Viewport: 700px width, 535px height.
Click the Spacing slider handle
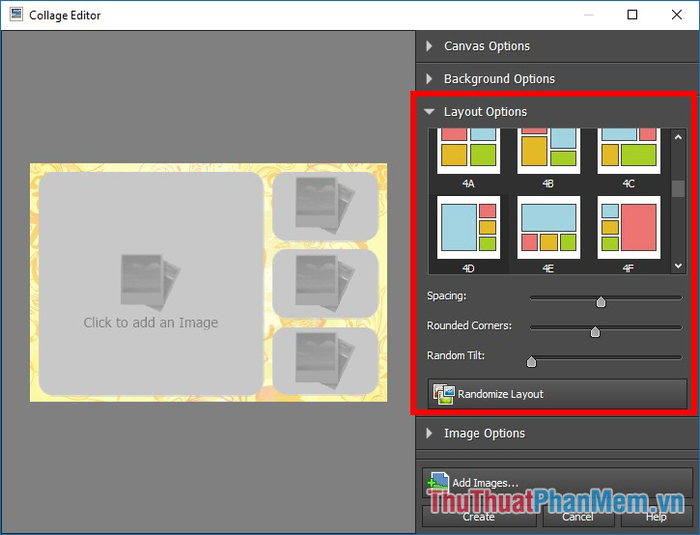pos(601,302)
